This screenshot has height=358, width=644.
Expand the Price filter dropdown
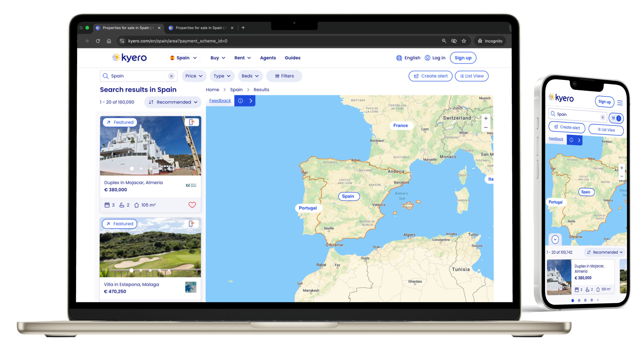[194, 76]
